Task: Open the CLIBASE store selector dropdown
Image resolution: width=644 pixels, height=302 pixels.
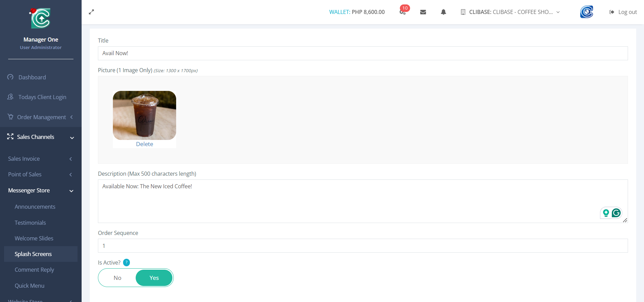Action: (510, 12)
